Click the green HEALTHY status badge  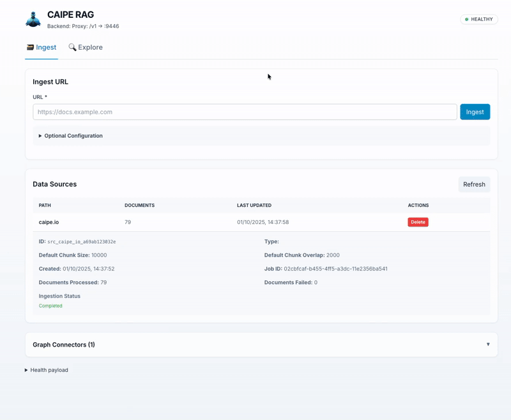pos(479,19)
